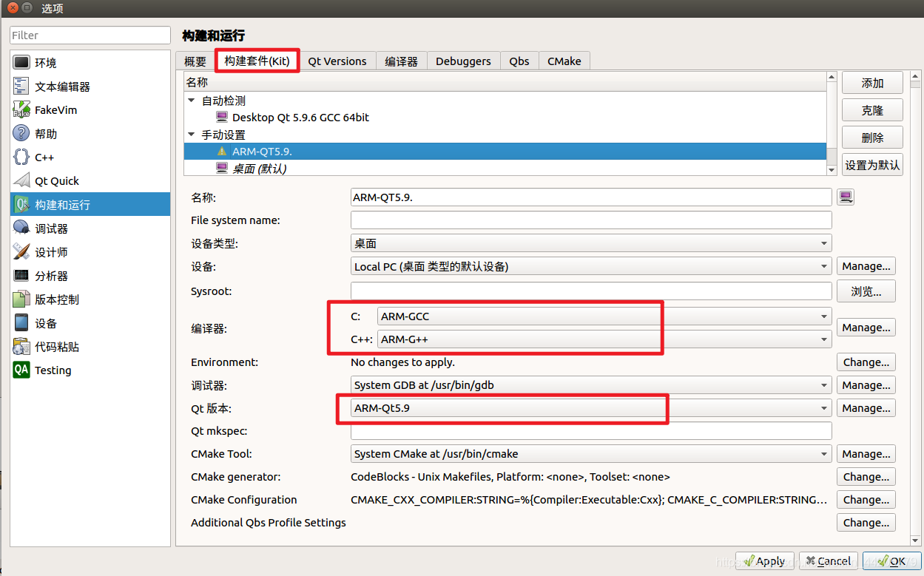The width and height of the screenshot is (924, 576).
Task: Click Manage... button for 编译器
Action: click(x=866, y=328)
